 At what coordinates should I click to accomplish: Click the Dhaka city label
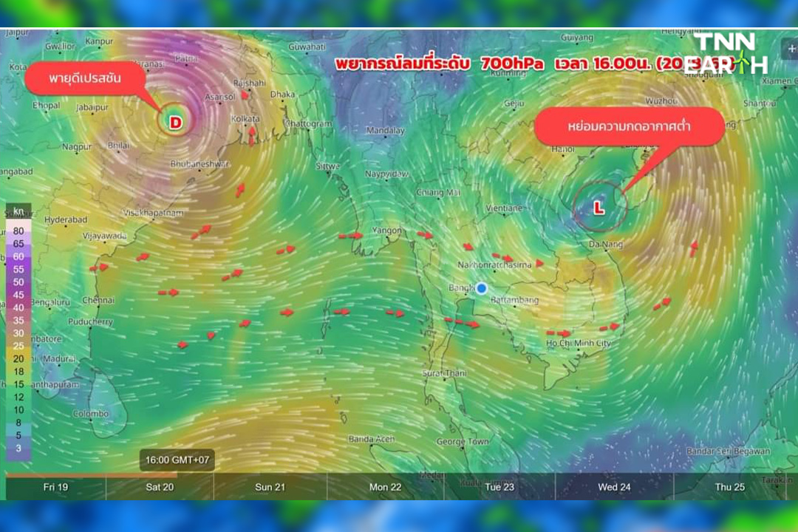coord(282,94)
